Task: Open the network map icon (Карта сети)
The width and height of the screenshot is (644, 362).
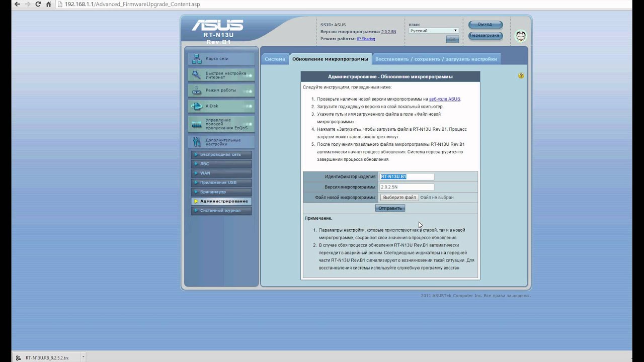Action: 197,59
